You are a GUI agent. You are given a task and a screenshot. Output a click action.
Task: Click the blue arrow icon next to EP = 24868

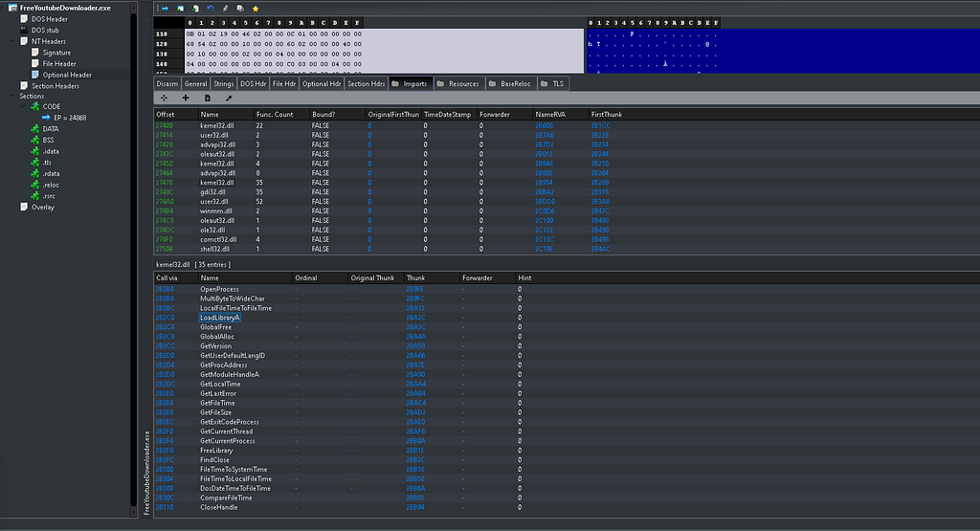coord(46,118)
